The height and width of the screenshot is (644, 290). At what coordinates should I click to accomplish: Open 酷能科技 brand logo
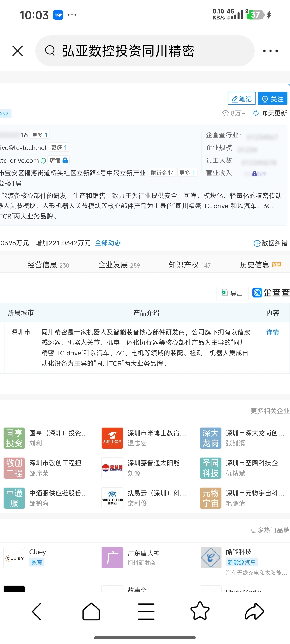[211, 558]
